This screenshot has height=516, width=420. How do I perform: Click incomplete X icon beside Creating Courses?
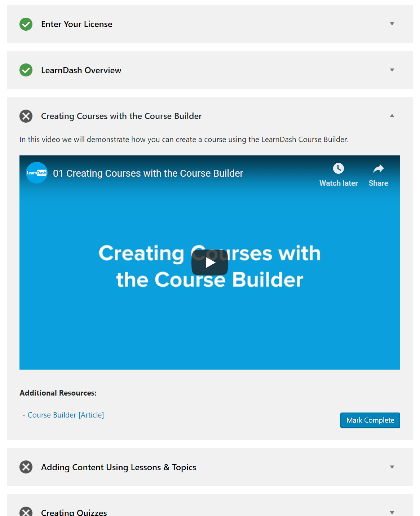(26, 116)
